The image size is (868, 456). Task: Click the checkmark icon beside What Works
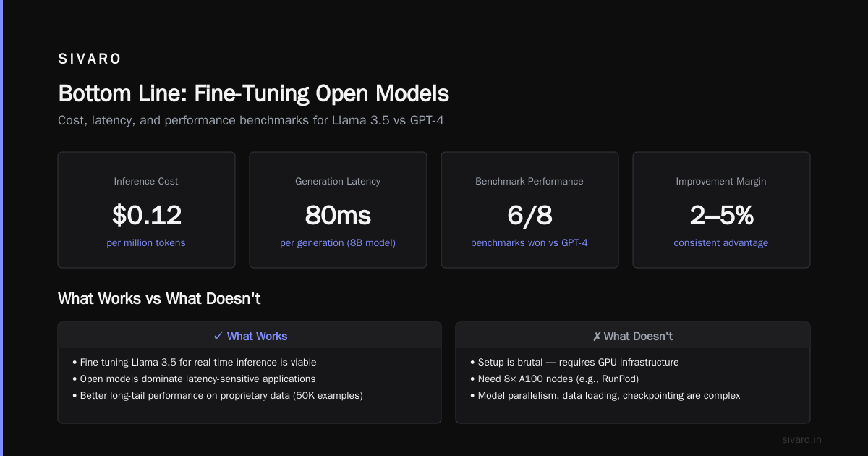[218, 336]
